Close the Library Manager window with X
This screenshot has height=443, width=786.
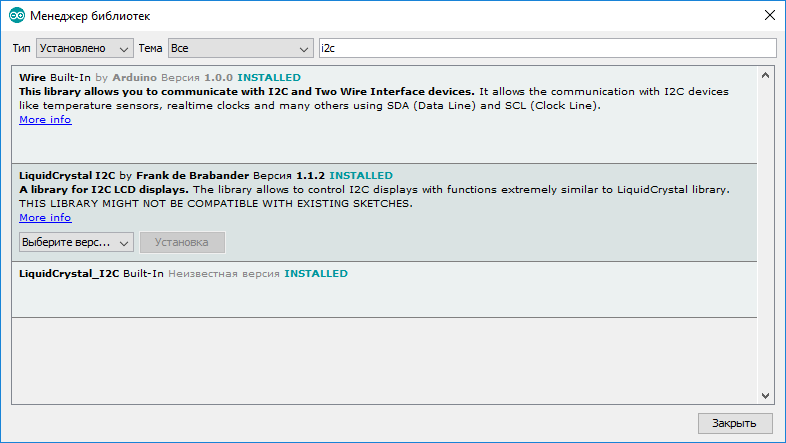coord(768,16)
